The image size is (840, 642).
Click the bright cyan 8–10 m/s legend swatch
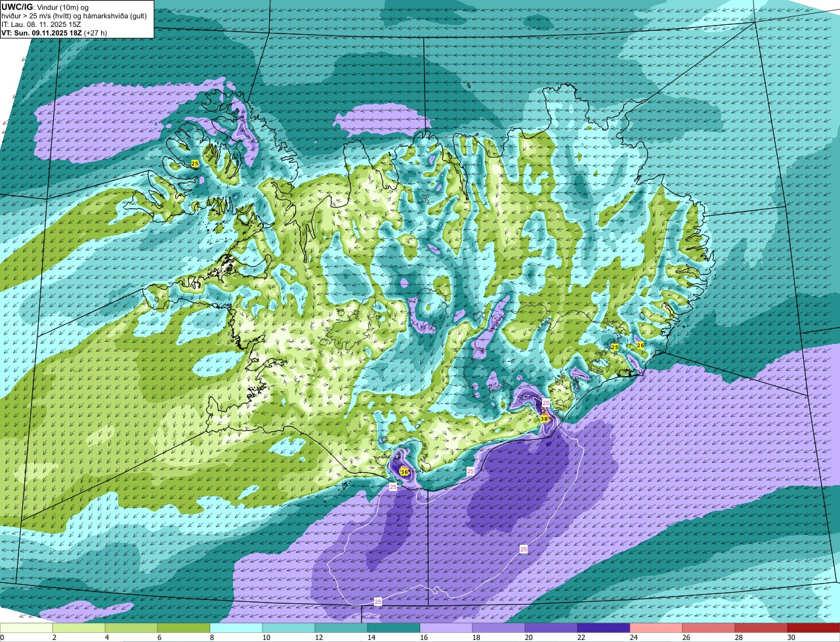click(236, 628)
